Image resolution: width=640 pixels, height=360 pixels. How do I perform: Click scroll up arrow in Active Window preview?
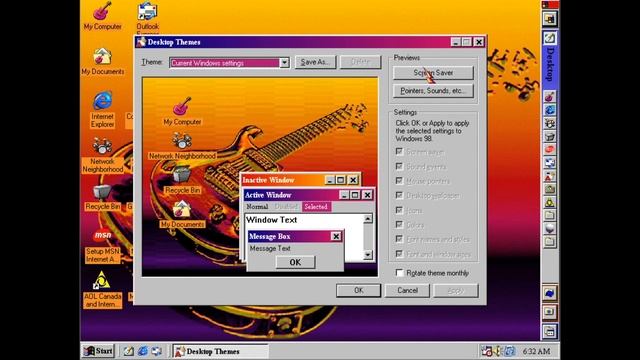368,219
